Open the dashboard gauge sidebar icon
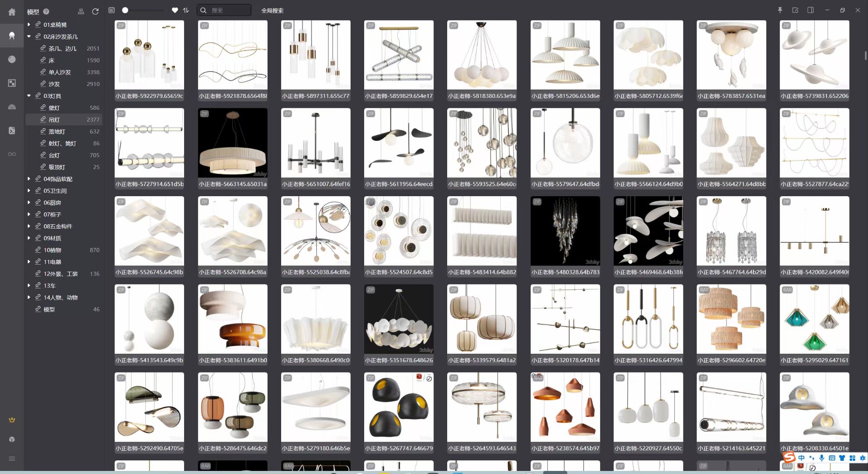 coord(12,107)
